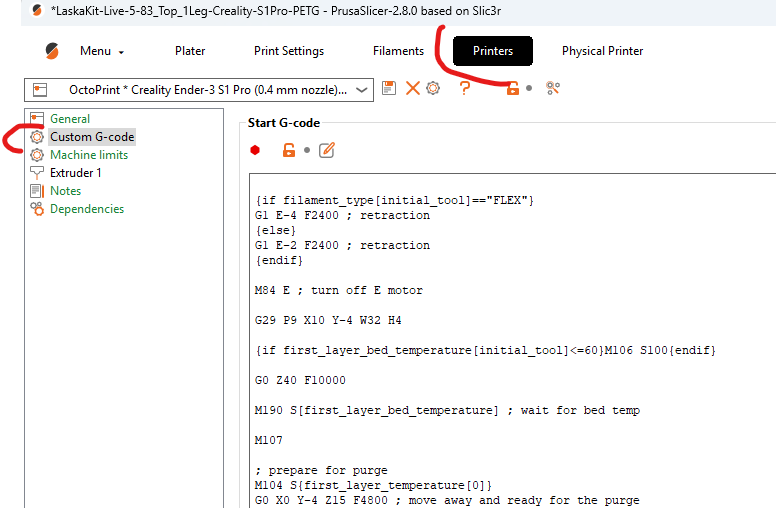Click the small dot next to Start G-code padlock
Viewport: 776px width, 508px height.
click(307, 151)
